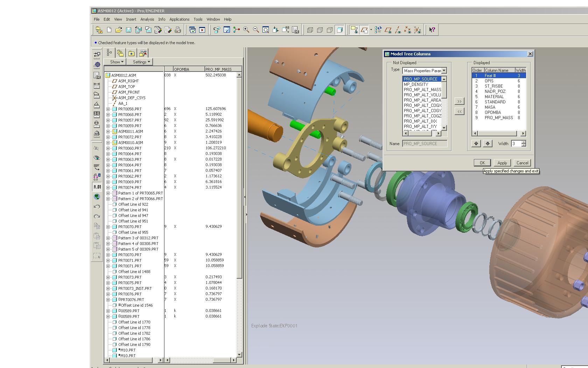
Task: Add selected parameter with >> button
Action: 459,101
